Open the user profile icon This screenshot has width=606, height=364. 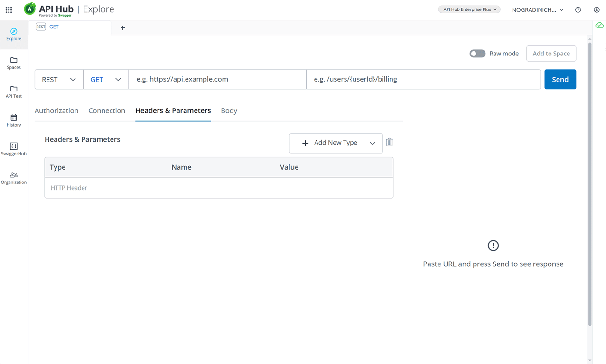[597, 9]
